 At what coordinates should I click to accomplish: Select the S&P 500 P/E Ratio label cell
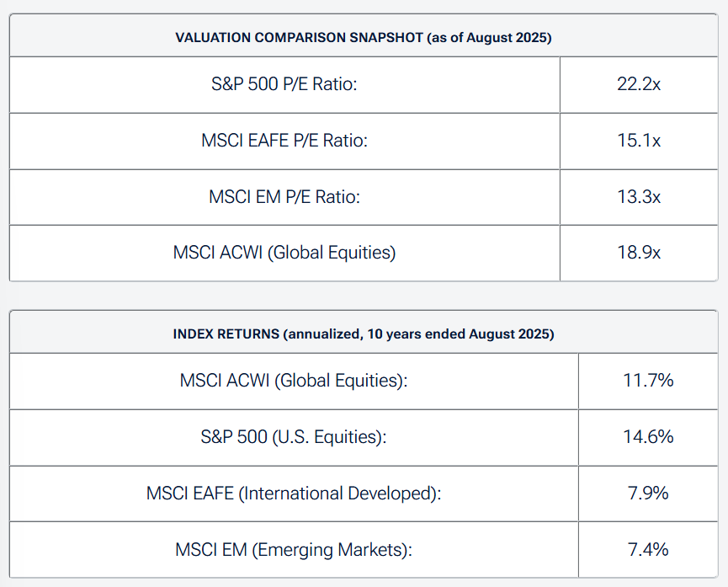point(284,85)
